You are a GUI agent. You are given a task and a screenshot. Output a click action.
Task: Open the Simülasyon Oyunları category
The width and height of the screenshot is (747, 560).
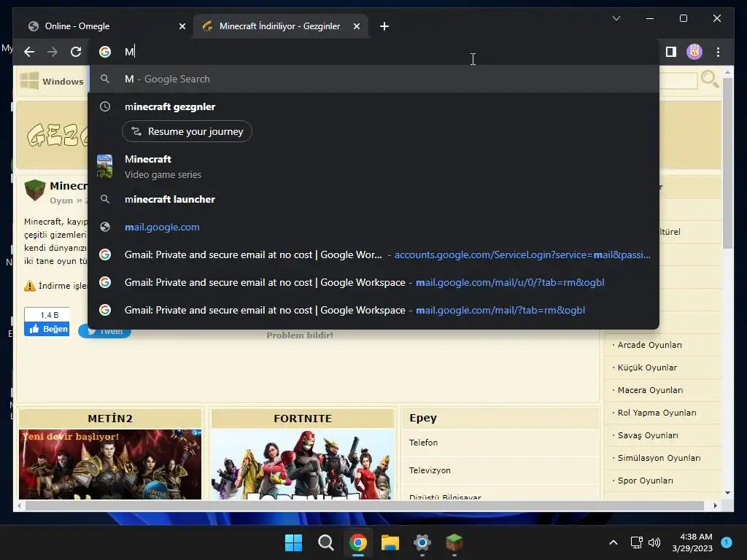click(659, 458)
